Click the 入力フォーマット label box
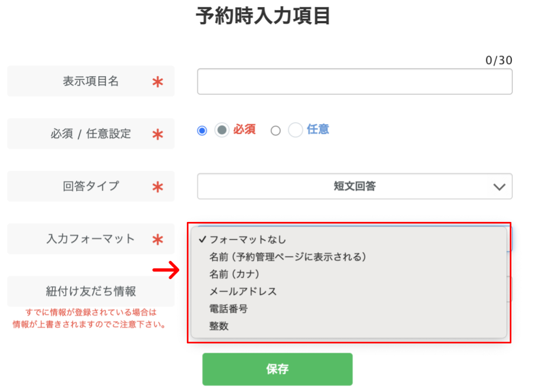 click(x=91, y=239)
